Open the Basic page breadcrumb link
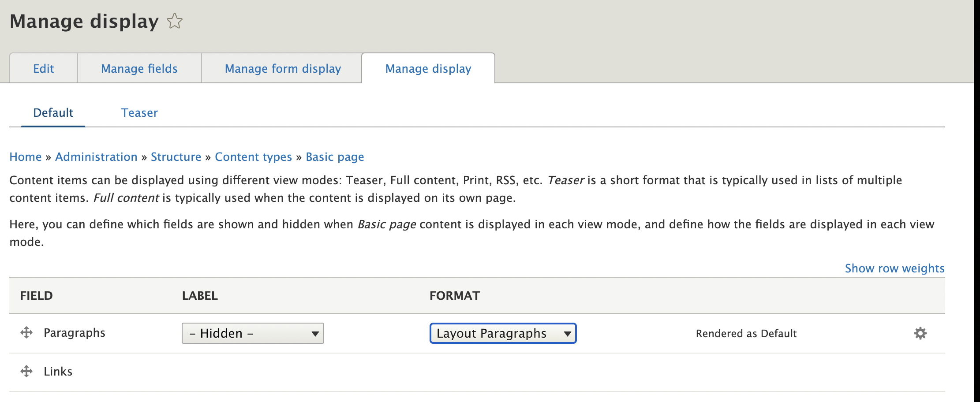This screenshot has height=402, width=980. [335, 157]
